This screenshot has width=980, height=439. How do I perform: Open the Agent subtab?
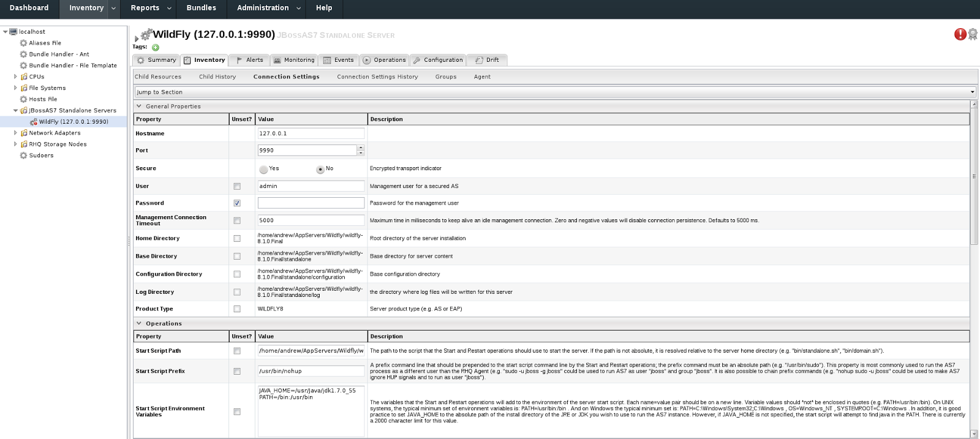[x=482, y=77]
